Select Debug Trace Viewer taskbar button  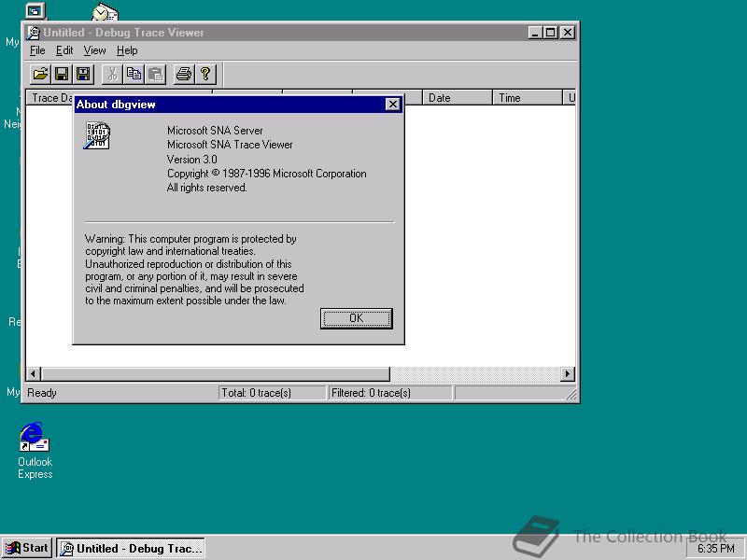(131, 548)
